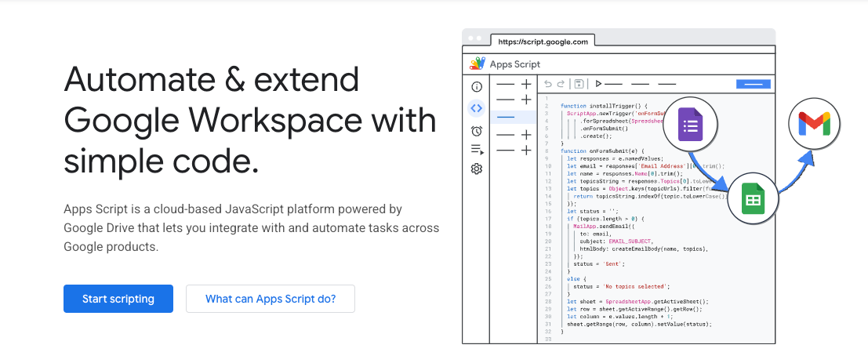The height and width of the screenshot is (363, 868).
Task: Click the code line 'function onFormSubmit(e) {'
Action: click(602, 151)
